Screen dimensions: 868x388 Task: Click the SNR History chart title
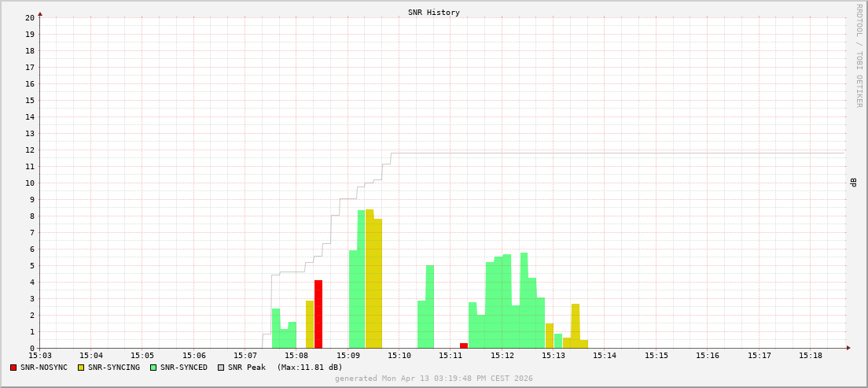(x=434, y=13)
